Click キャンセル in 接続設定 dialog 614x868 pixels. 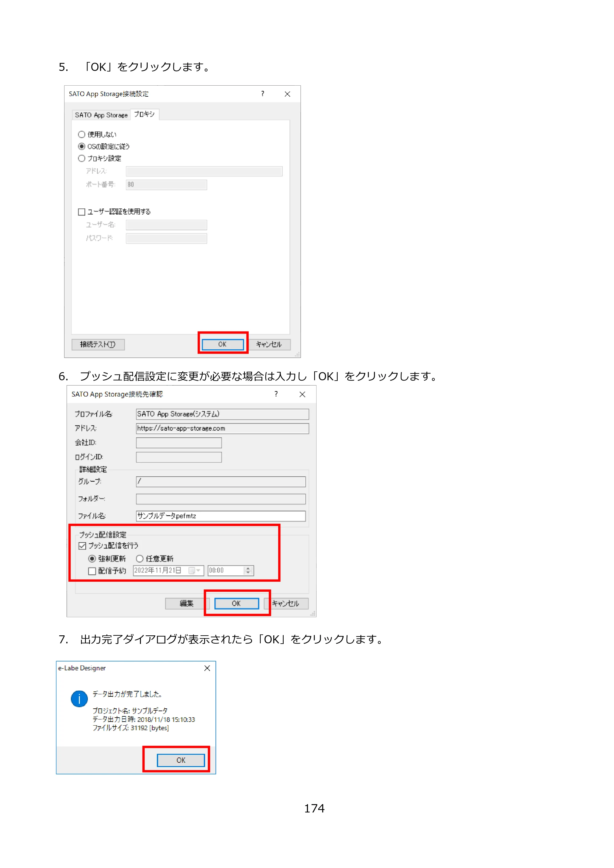click(269, 344)
